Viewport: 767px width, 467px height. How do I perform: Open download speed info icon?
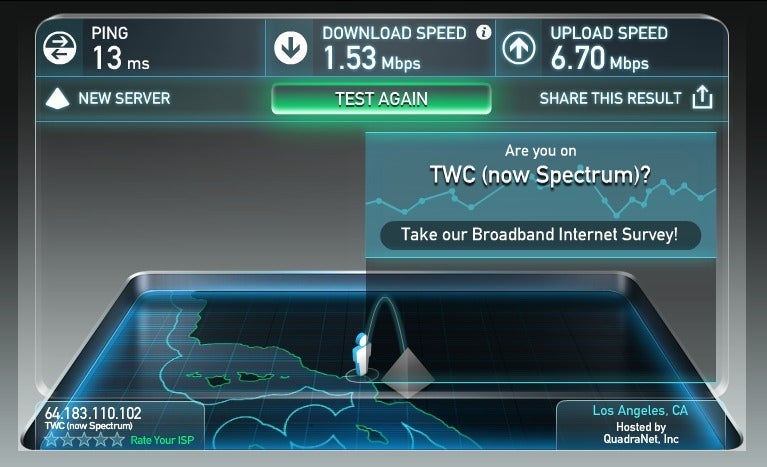[483, 32]
